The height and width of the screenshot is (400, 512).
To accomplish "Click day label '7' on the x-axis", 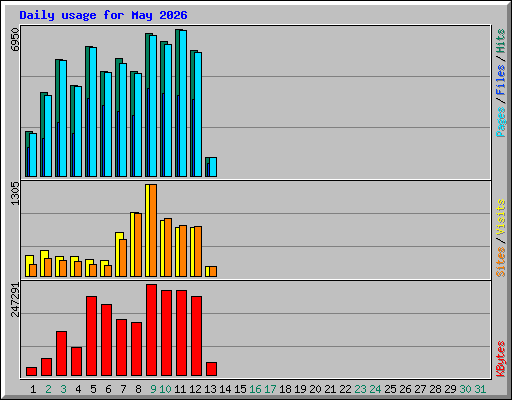I will click(x=123, y=389).
